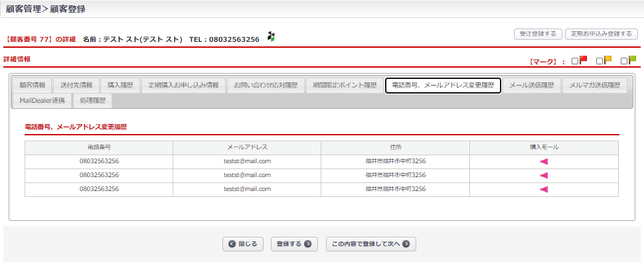Tick the green flag checkbox
This screenshot has height=266, width=644.
pos(624,61)
